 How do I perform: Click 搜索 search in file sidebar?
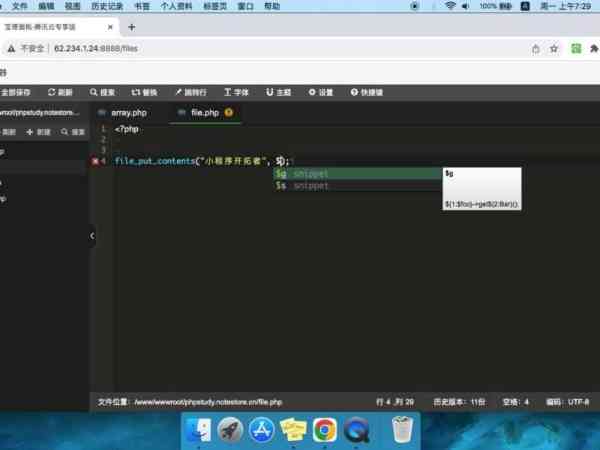click(73, 132)
